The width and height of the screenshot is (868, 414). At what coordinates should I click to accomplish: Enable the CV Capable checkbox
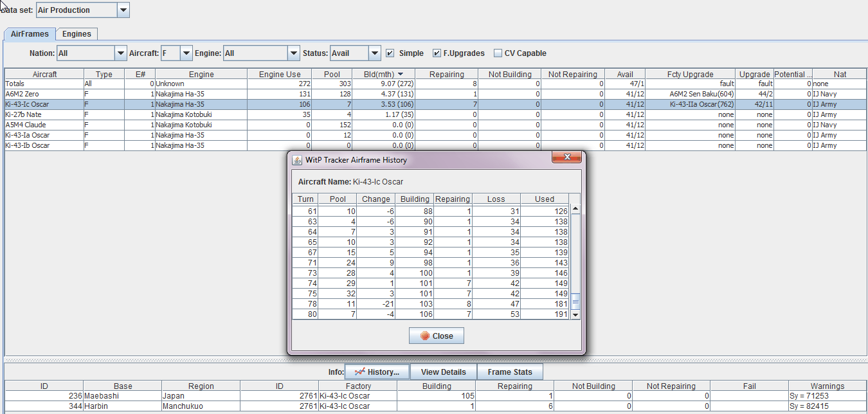point(498,53)
